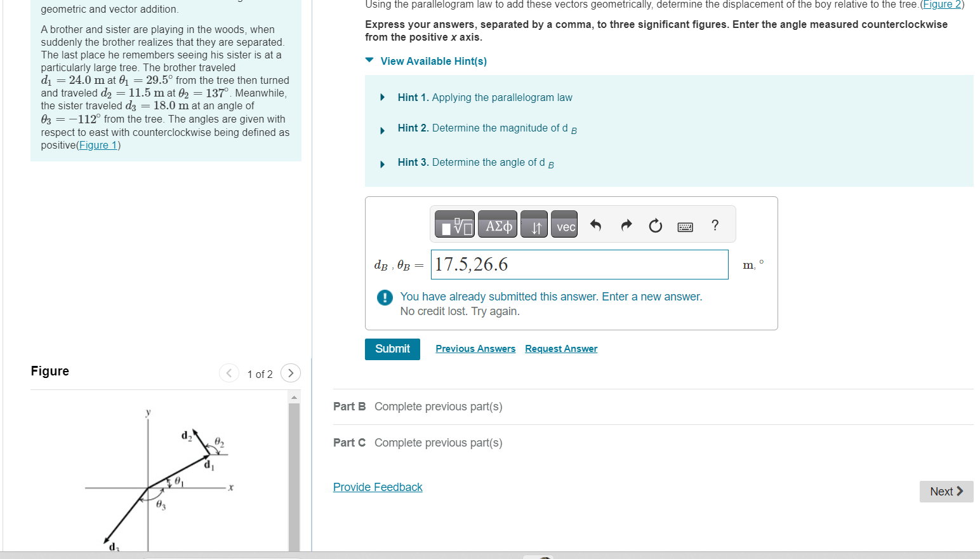Redo an edit with the forward arrow
Image resolution: width=980 pixels, height=559 pixels.
[626, 224]
